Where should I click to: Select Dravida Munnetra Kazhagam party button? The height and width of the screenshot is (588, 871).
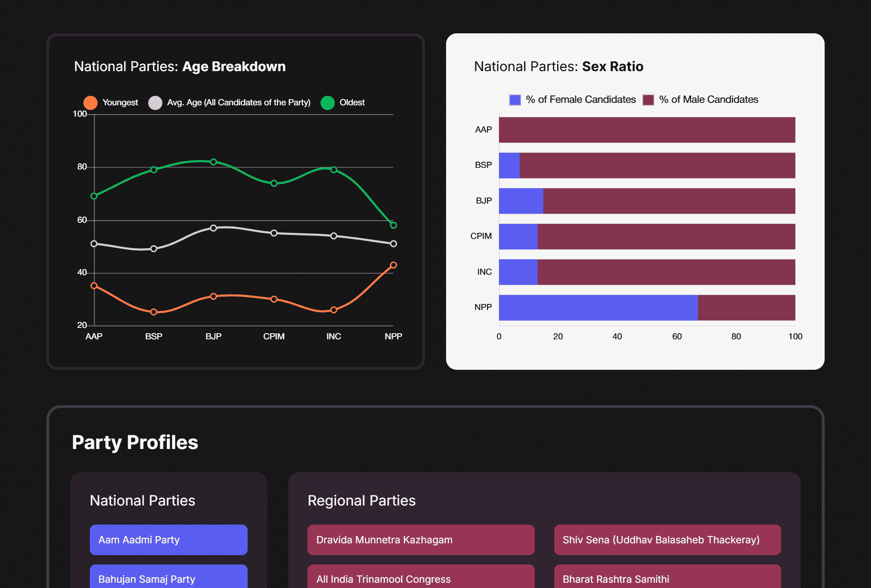pyautogui.click(x=421, y=540)
